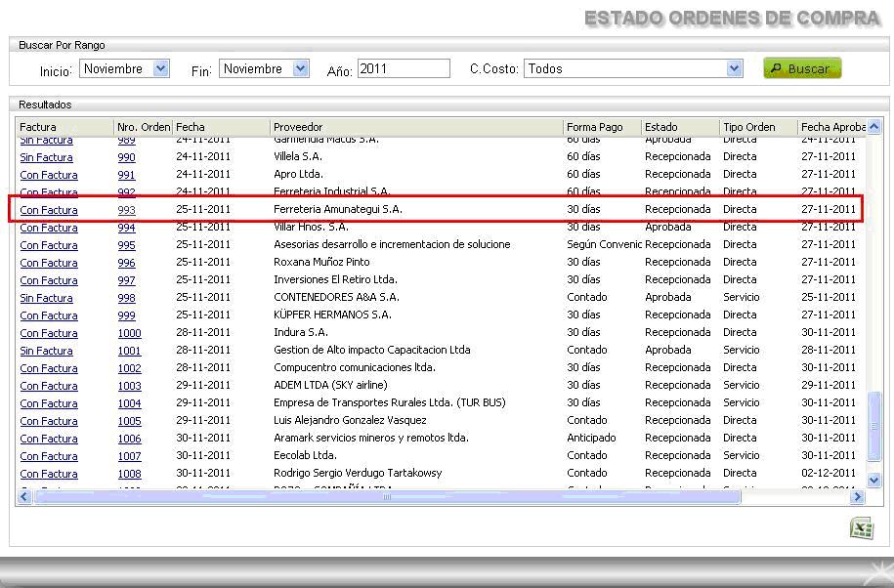Open the Inicio month dropdown
Screen dimensions: 894x588
coord(161,68)
